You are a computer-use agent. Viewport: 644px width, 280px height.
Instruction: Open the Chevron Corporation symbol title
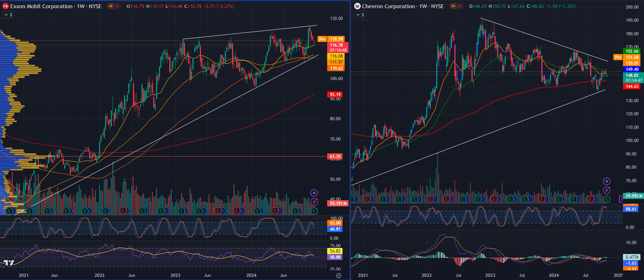coord(403,6)
